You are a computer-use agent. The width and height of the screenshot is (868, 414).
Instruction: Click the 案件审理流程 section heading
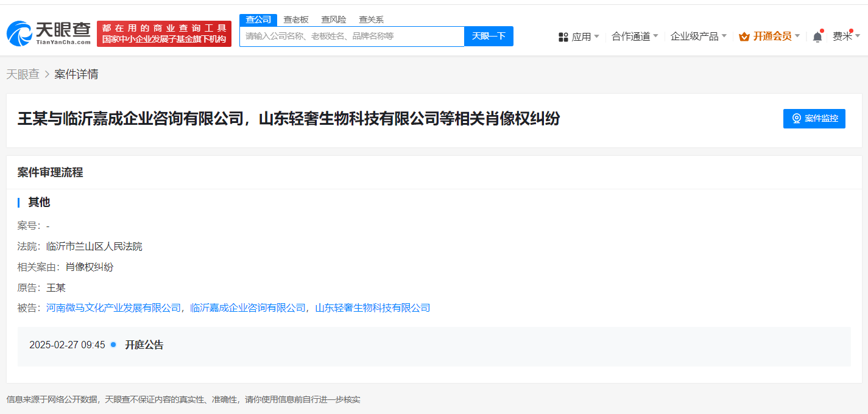pos(50,172)
